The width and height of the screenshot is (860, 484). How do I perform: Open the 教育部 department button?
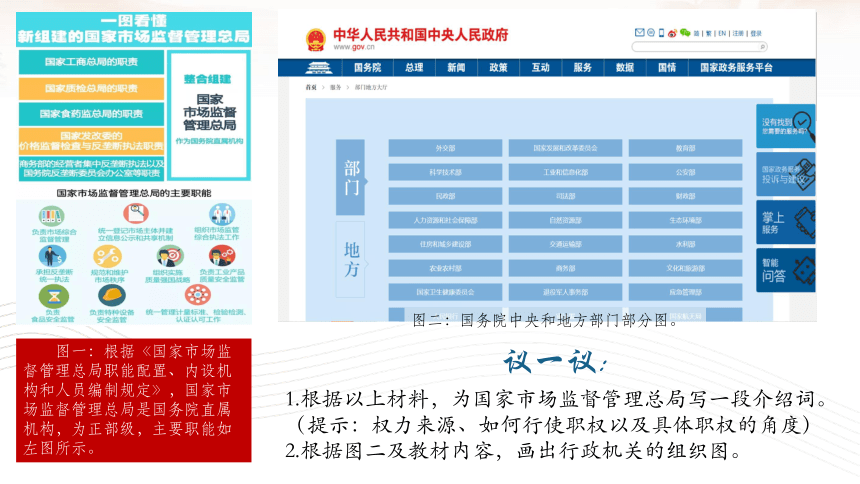pos(686,148)
